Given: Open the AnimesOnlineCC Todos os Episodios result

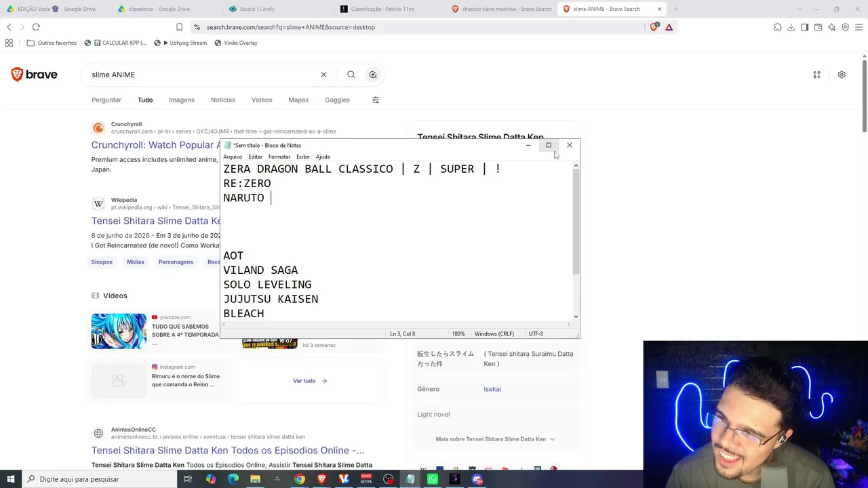Looking at the screenshot, I should point(228,450).
